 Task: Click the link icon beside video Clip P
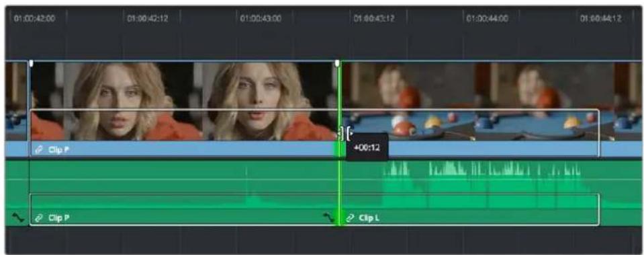click(x=39, y=150)
